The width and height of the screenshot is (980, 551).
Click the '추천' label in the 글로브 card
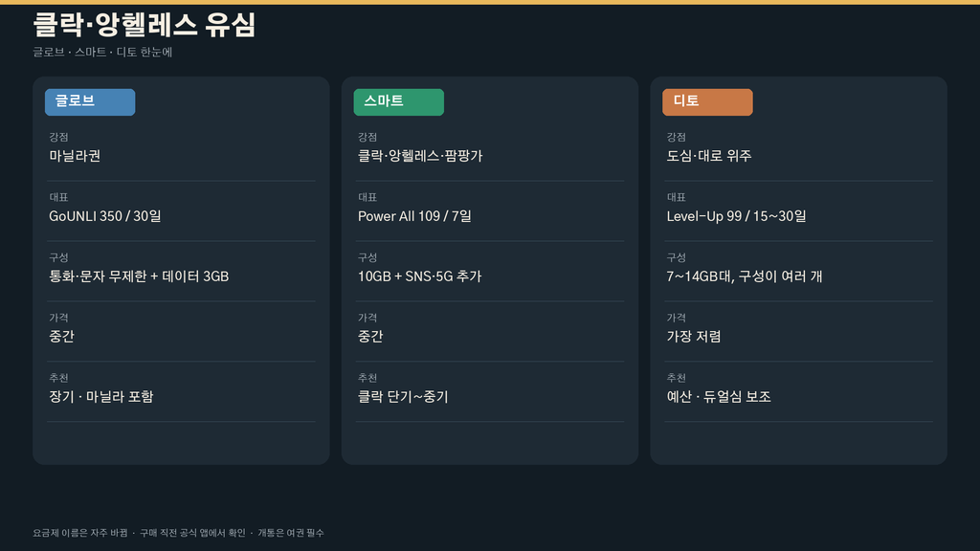tap(58, 378)
